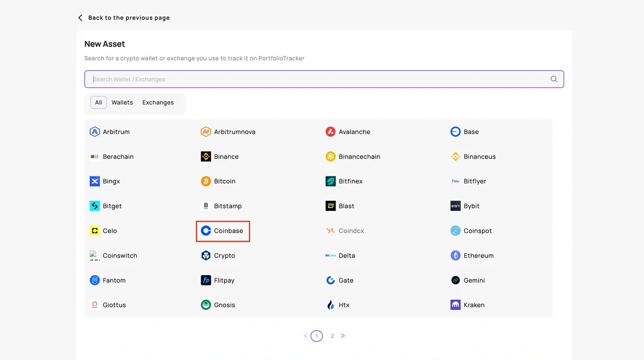Click the Binance icon
Screen dimensions: 644x360
coord(206,157)
